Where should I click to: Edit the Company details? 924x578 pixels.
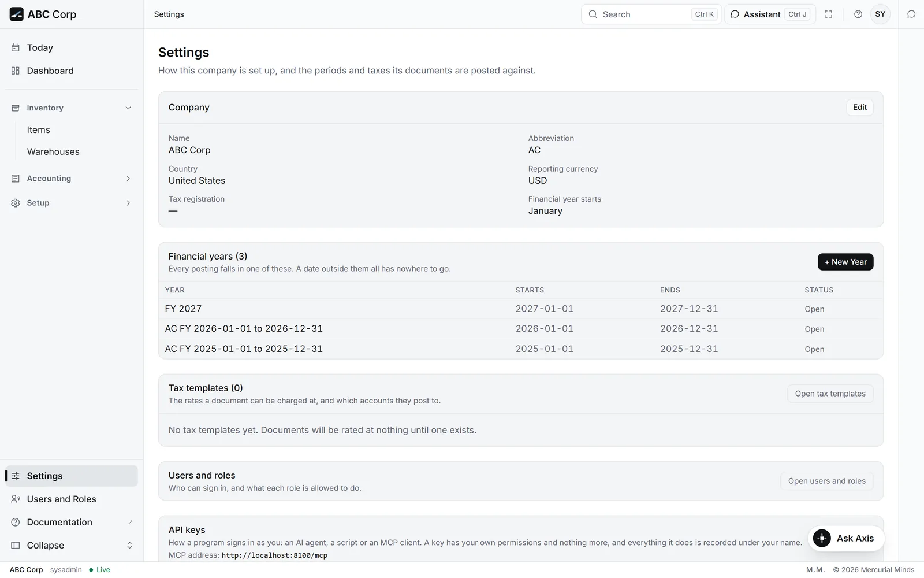click(x=860, y=108)
